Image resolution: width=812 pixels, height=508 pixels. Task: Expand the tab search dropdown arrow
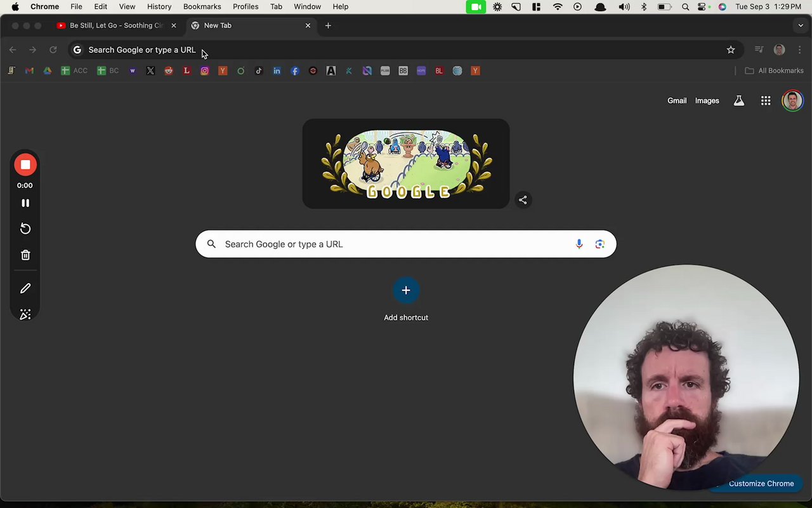point(801,25)
